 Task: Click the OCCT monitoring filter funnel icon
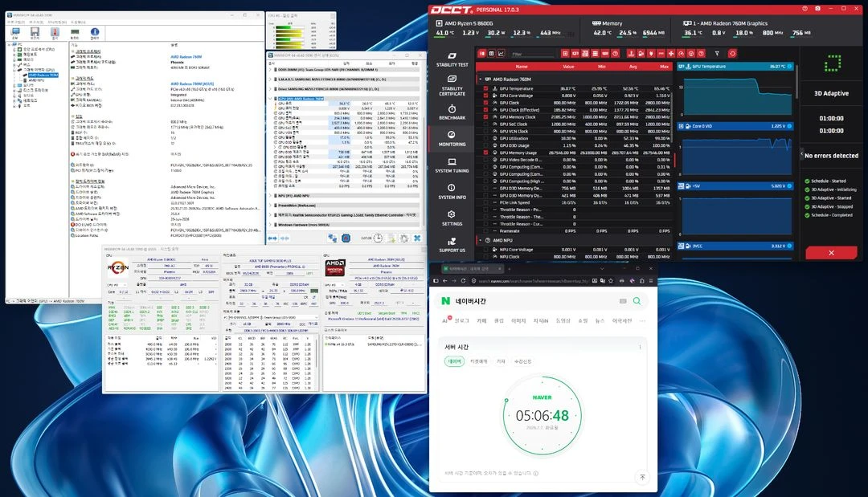click(717, 54)
